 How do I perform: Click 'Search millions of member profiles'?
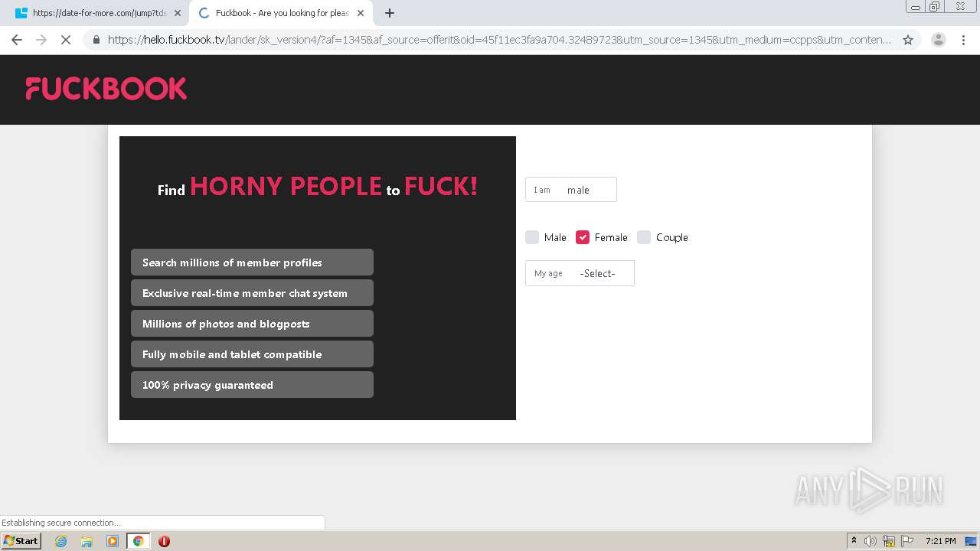(252, 262)
